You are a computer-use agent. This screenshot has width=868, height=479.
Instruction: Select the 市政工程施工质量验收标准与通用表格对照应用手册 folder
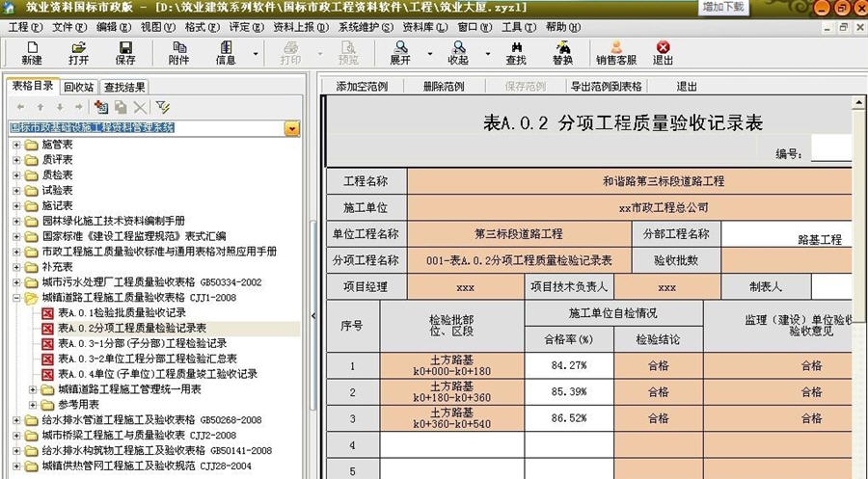point(159,252)
